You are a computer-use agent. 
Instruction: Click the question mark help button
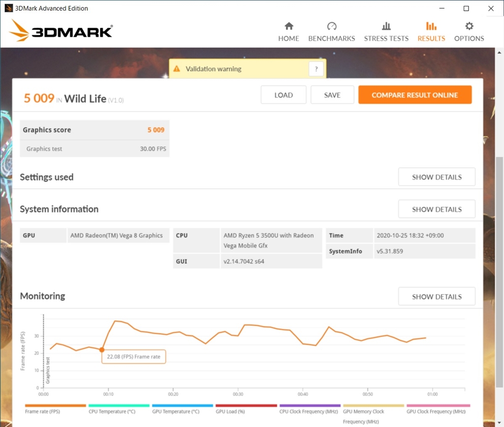click(316, 69)
